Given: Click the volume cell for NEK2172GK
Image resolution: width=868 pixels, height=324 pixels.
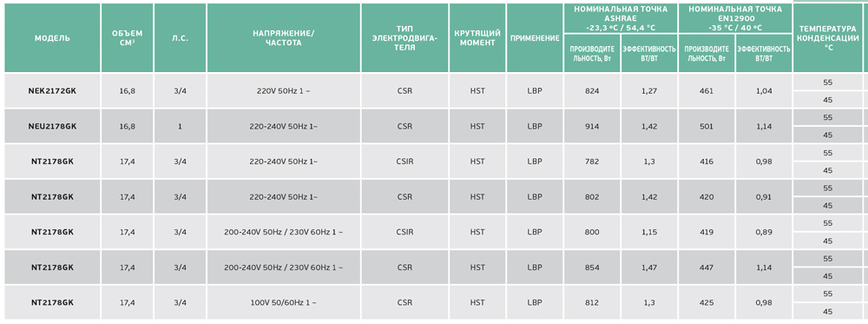Looking at the screenshot, I should [128, 91].
